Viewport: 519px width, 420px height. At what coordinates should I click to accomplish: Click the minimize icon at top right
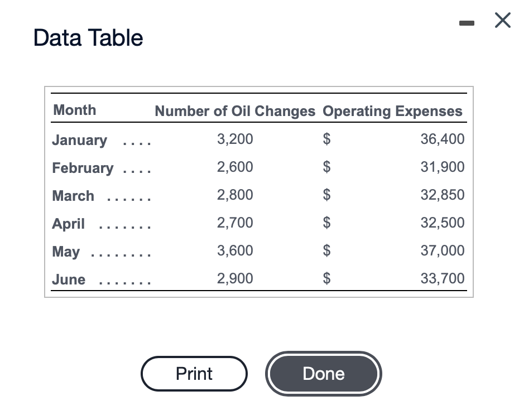coord(466,22)
